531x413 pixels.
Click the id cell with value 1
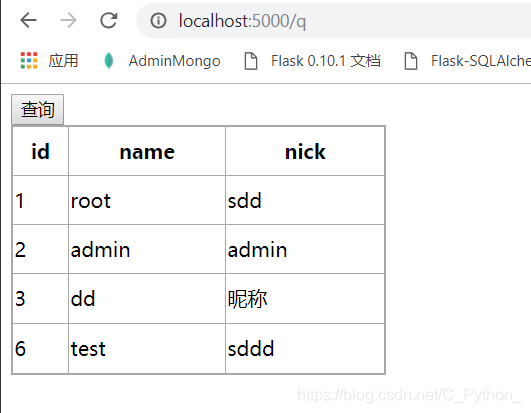[x=40, y=200]
